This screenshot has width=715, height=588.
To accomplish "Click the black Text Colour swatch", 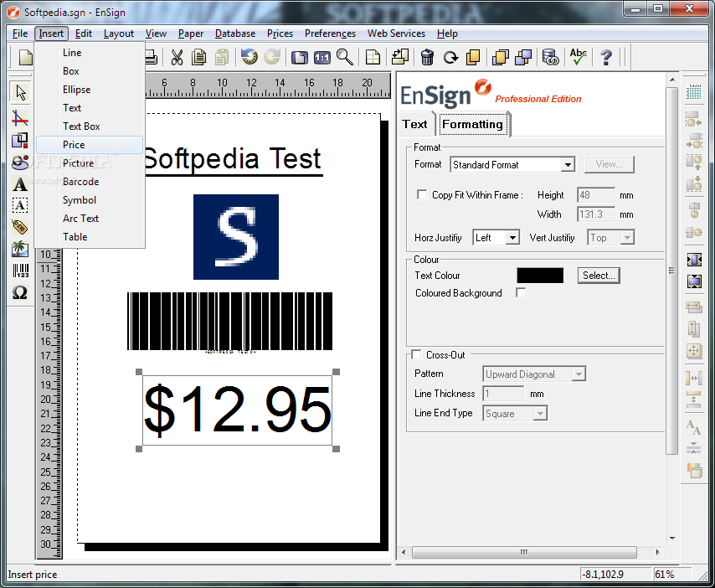I will [540, 276].
